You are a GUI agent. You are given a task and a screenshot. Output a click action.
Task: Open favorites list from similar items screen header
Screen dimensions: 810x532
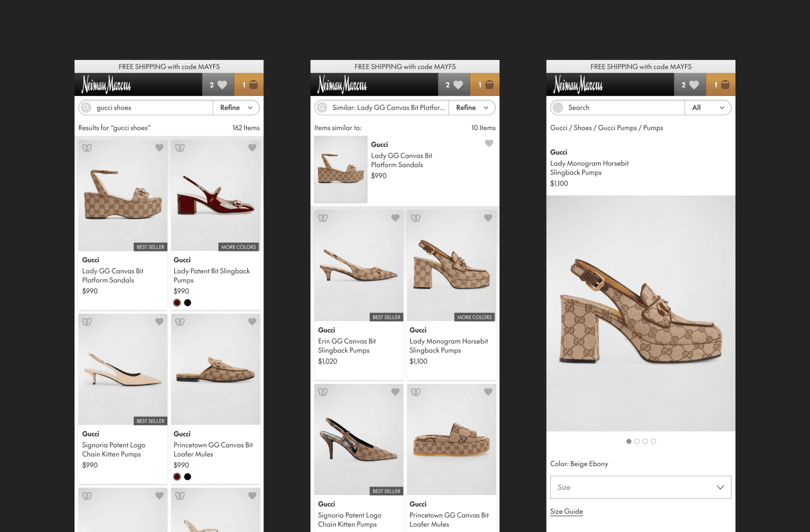(454, 85)
